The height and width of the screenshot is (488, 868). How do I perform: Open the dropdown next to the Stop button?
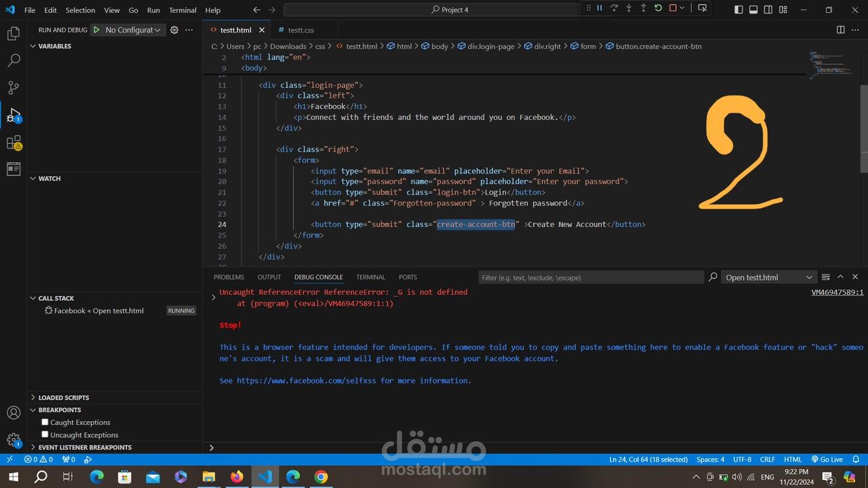[x=682, y=8]
